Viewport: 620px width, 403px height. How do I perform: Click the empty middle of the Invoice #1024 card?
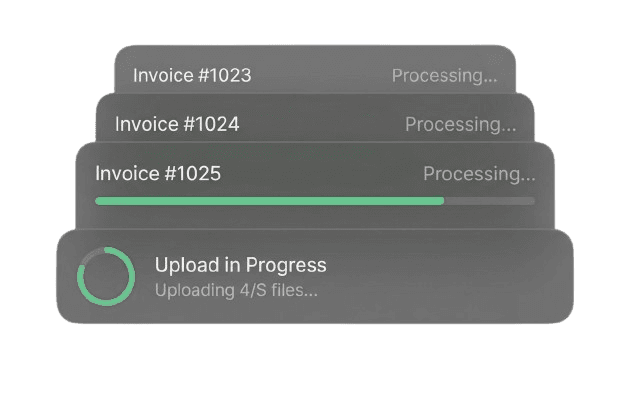[320, 125]
